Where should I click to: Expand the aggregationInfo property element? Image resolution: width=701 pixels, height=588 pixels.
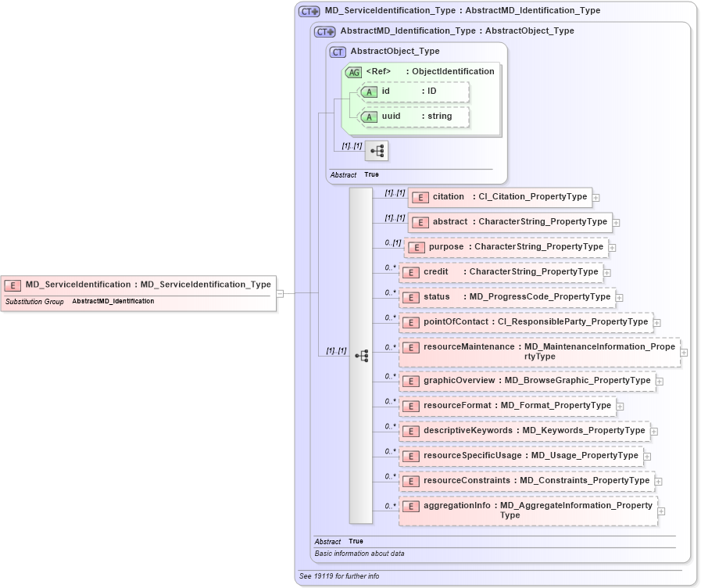point(661,510)
